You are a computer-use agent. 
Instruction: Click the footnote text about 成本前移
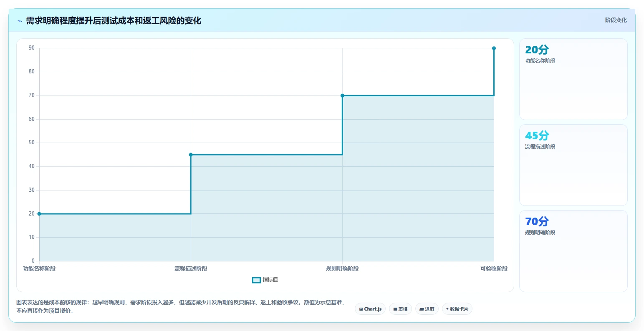pyautogui.click(x=180, y=306)
